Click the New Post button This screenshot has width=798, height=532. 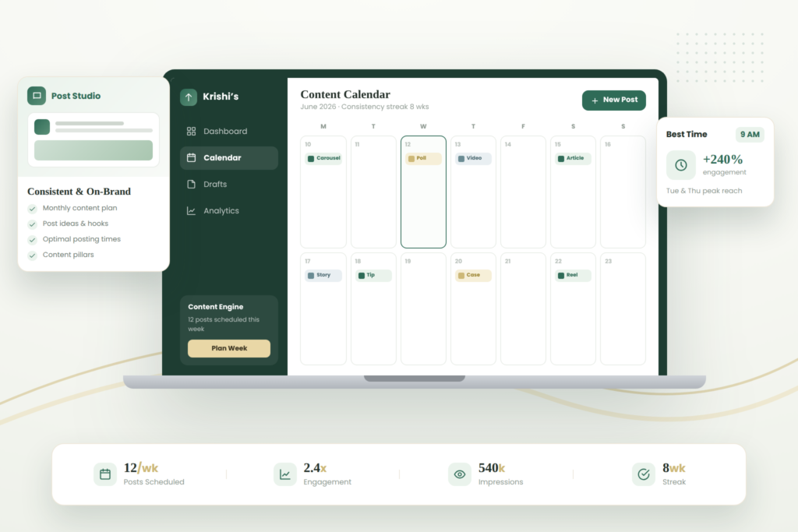click(614, 100)
